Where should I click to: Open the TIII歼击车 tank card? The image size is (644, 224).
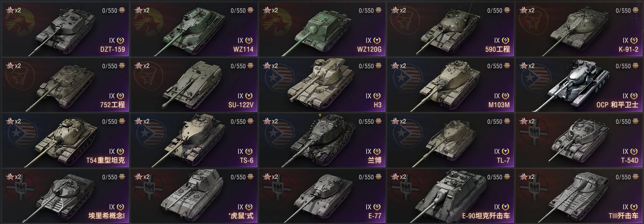(x=578, y=195)
